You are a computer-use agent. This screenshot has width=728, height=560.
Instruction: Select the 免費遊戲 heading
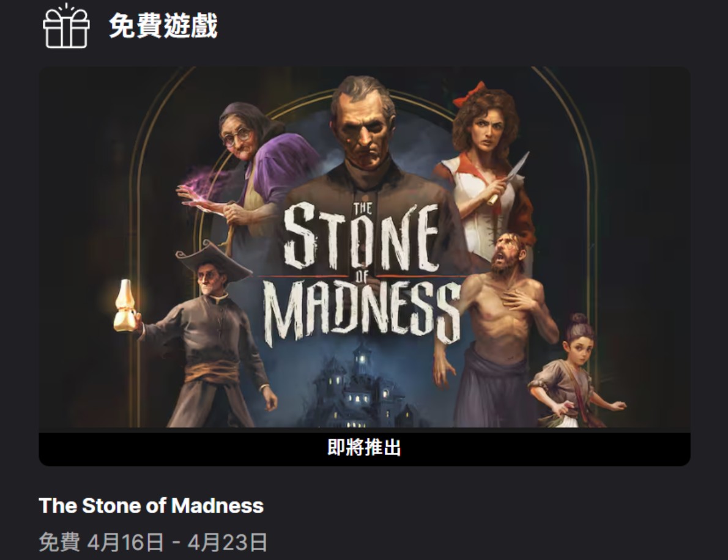point(163,26)
